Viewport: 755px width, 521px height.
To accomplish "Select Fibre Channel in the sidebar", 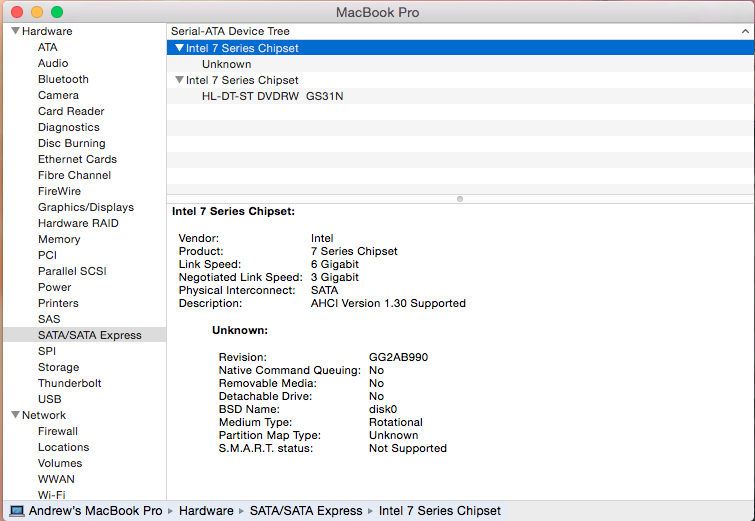I will 75,175.
